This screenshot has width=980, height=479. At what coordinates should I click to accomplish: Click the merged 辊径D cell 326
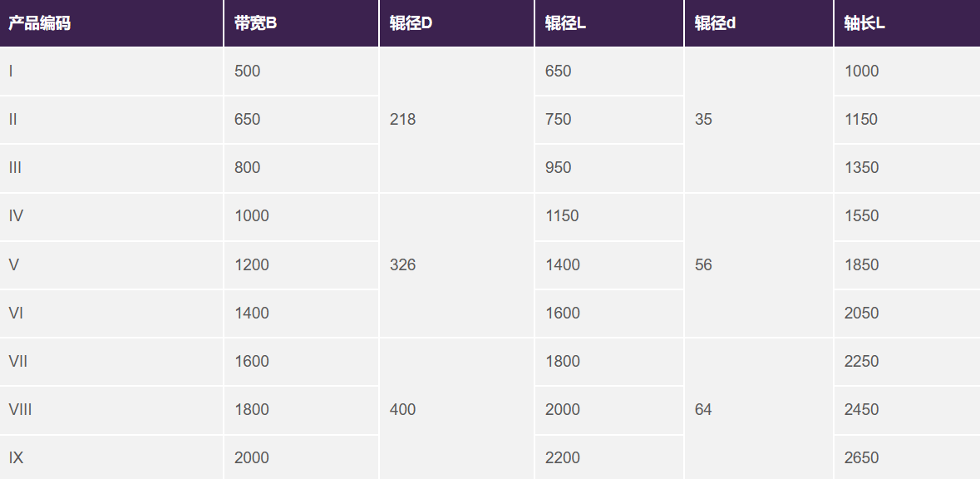(x=457, y=265)
